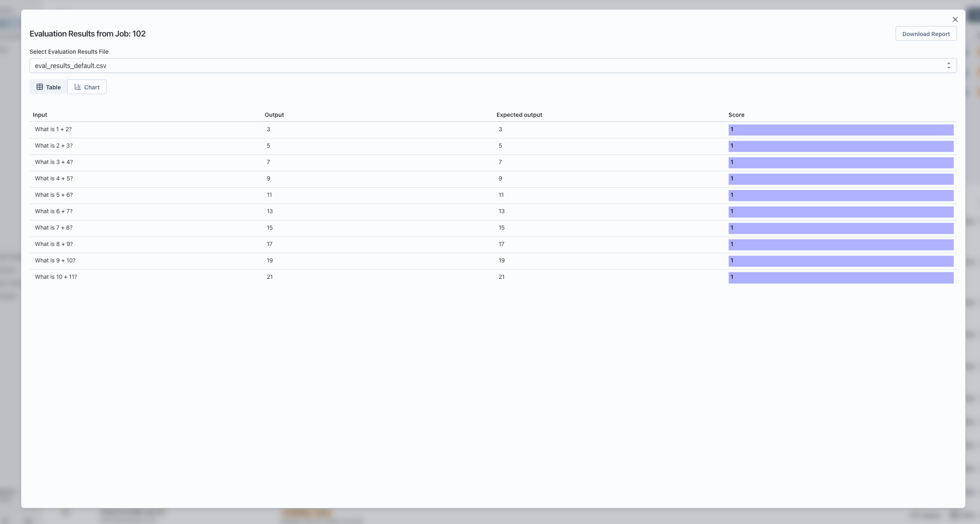The height and width of the screenshot is (524, 980).
Task: Click the up-down chevron in the file selector
Action: click(x=949, y=65)
